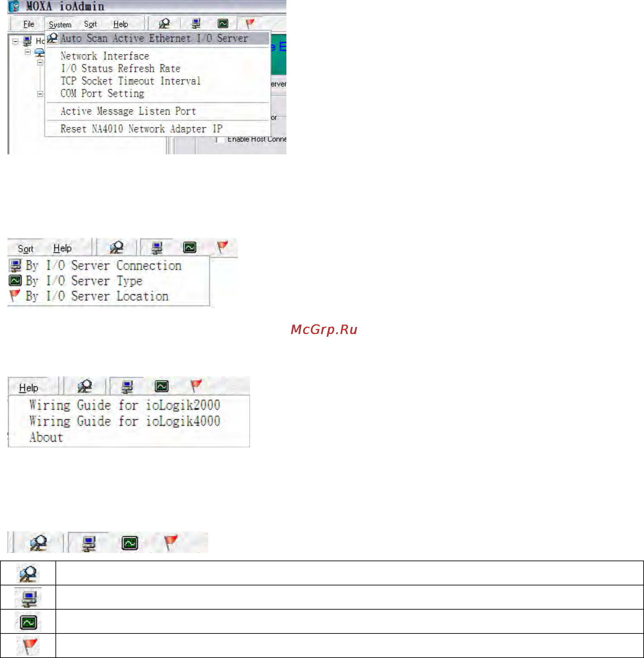Open the Help menu in the top ioAdmin window
The width and height of the screenshot is (644, 658).
coord(120,24)
